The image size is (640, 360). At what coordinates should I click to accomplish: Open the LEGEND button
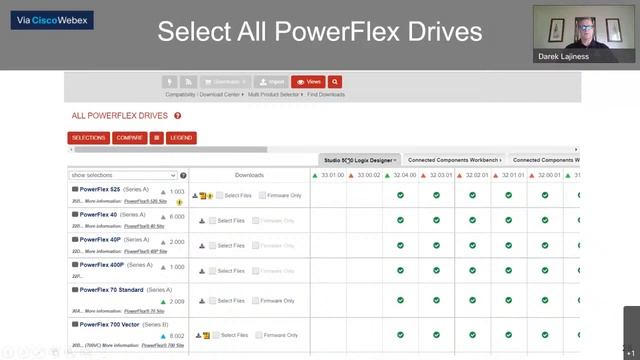[x=181, y=138]
